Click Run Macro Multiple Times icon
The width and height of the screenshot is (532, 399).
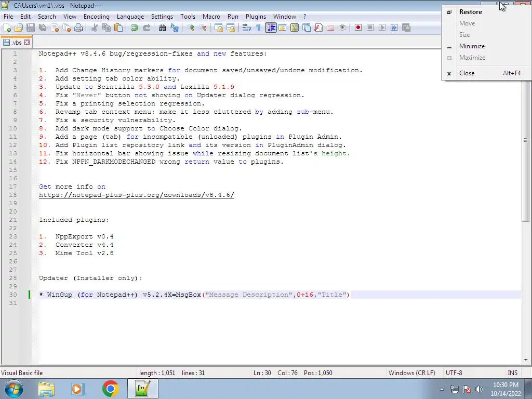pos(394,28)
